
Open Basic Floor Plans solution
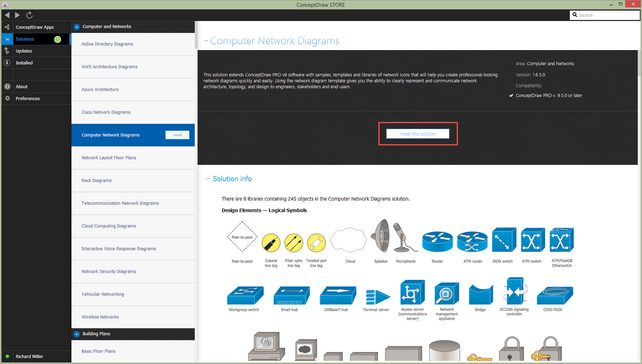[x=133, y=351]
